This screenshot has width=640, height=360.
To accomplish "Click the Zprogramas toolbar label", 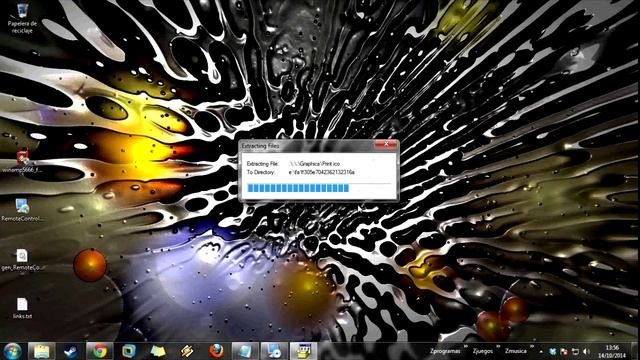I will (x=445, y=351).
